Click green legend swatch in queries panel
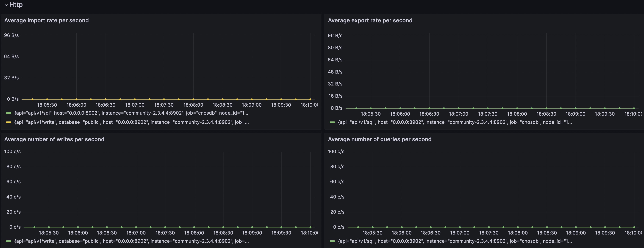 (332, 241)
